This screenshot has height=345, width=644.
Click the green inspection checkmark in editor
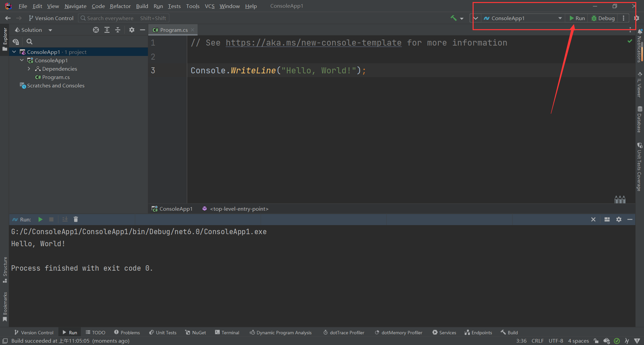[630, 41]
